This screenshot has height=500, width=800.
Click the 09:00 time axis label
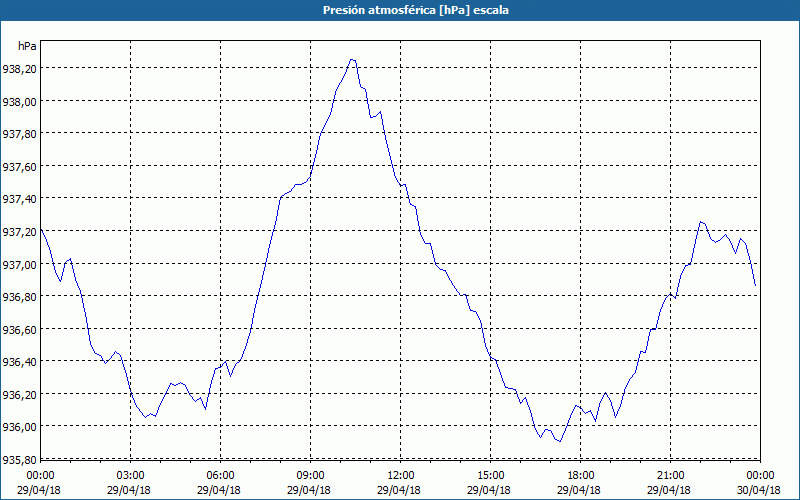coord(311,476)
